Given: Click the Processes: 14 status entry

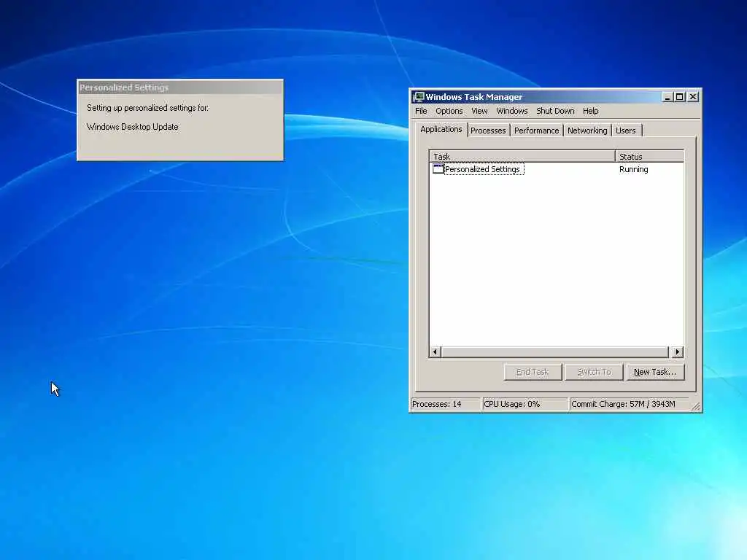Looking at the screenshot, I should (x=445, y=404).
